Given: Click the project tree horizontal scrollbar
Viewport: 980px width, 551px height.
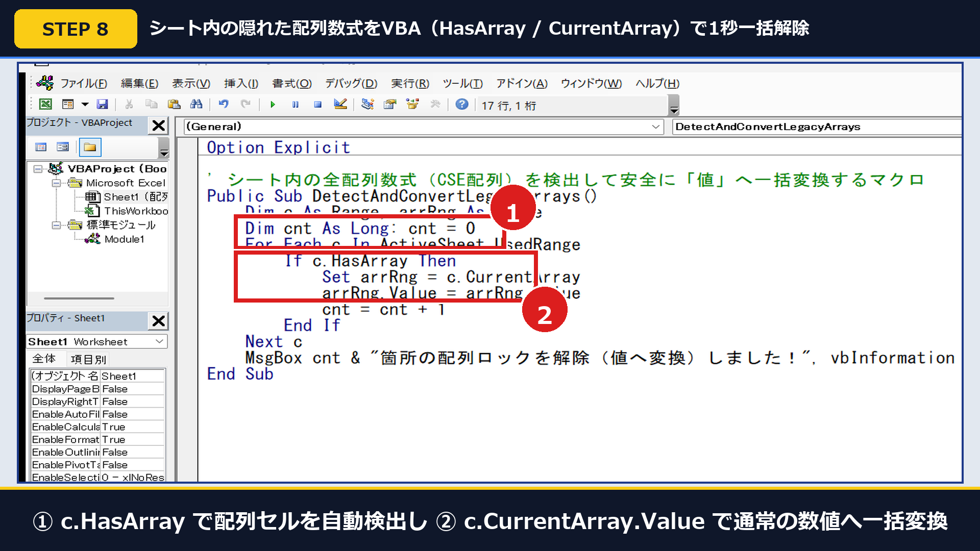Looking at the screenshot, I should [79, 298].
